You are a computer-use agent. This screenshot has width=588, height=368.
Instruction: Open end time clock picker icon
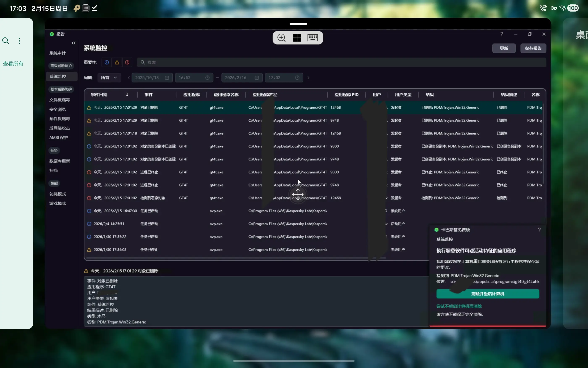point(297,78)
